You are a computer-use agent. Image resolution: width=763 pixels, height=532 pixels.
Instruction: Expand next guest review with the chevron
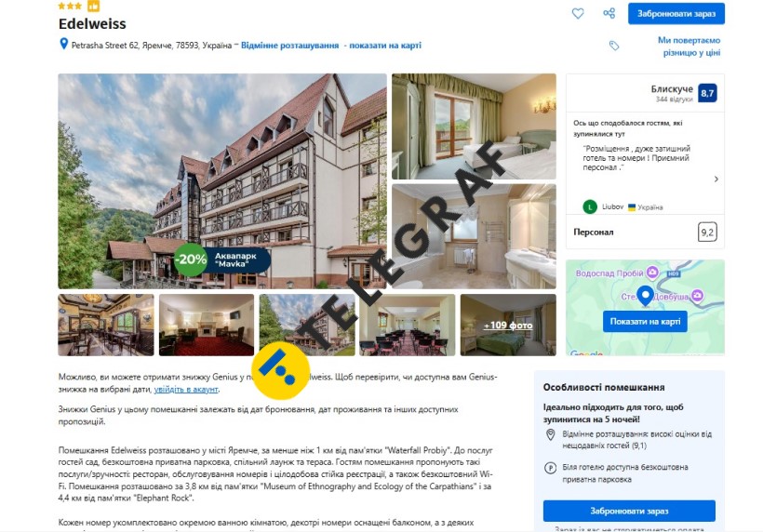click(x=716, y=179)
